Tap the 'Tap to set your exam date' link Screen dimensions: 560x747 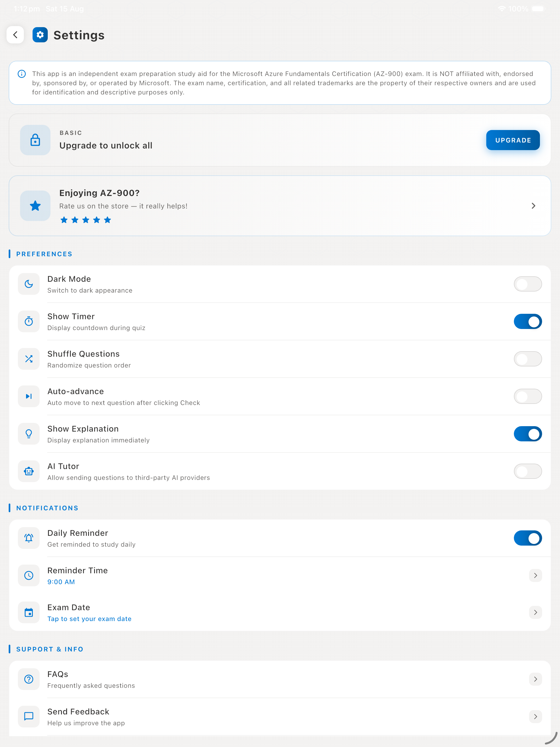coord(90,619)
